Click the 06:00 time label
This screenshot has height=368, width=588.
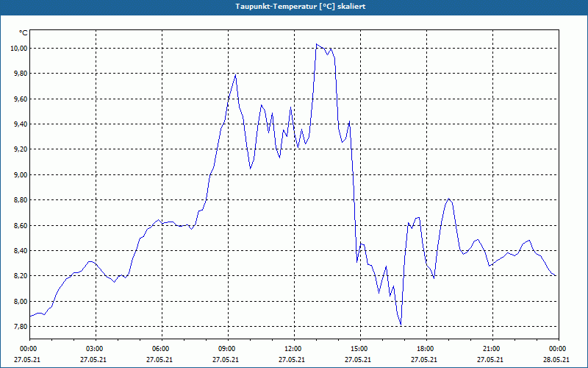coord(162,349)
